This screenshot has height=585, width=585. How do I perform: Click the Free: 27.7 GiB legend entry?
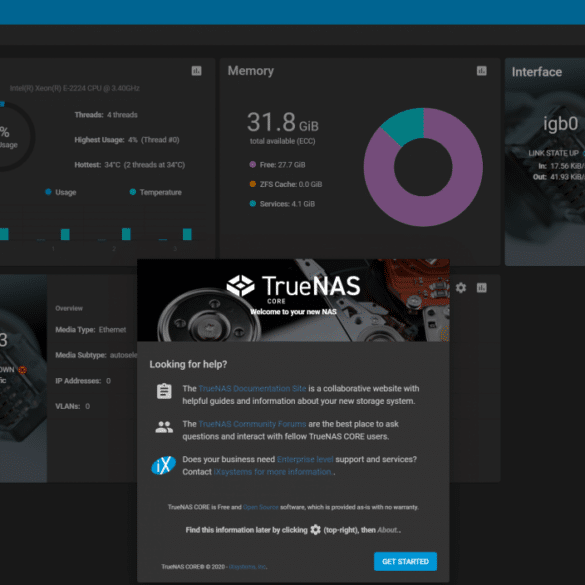(277, 165)
